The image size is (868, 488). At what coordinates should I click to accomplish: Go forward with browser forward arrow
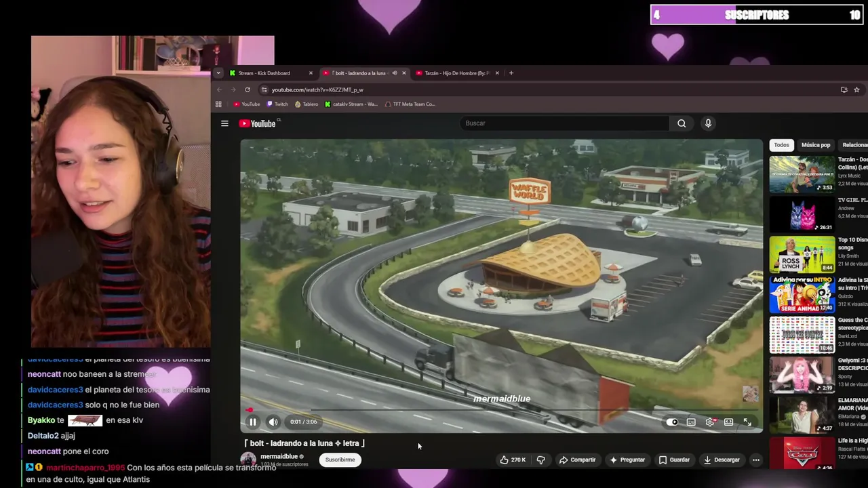click(x=233, y=89)
